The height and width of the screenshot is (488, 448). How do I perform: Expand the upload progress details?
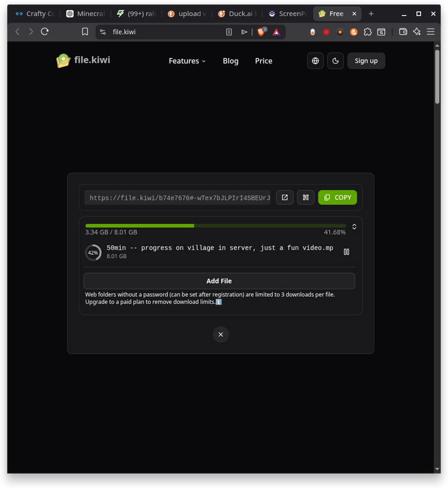click(354, 226)
